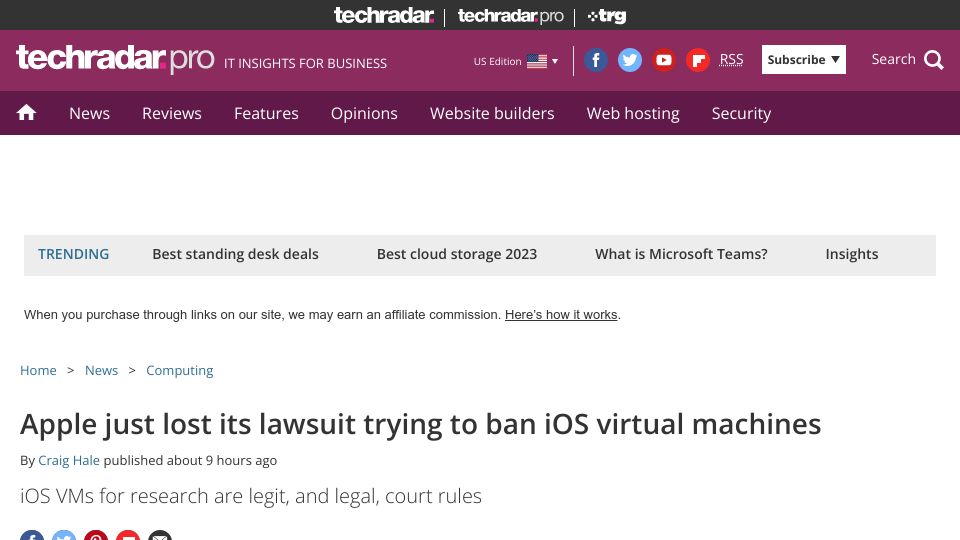The width and height of the screenshot is (960, 540).
Task: Go to Computing breadcrumb
Action: click(179, 370)
